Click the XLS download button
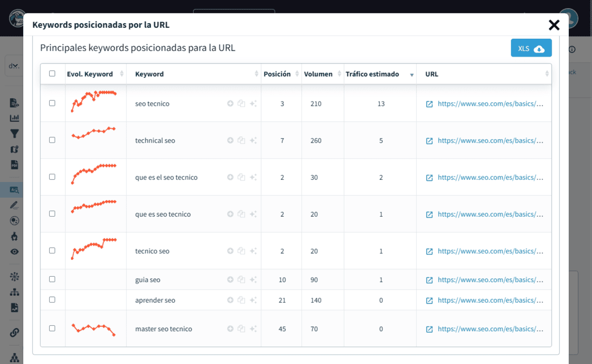The image size is (592, 364). point(531,49)
